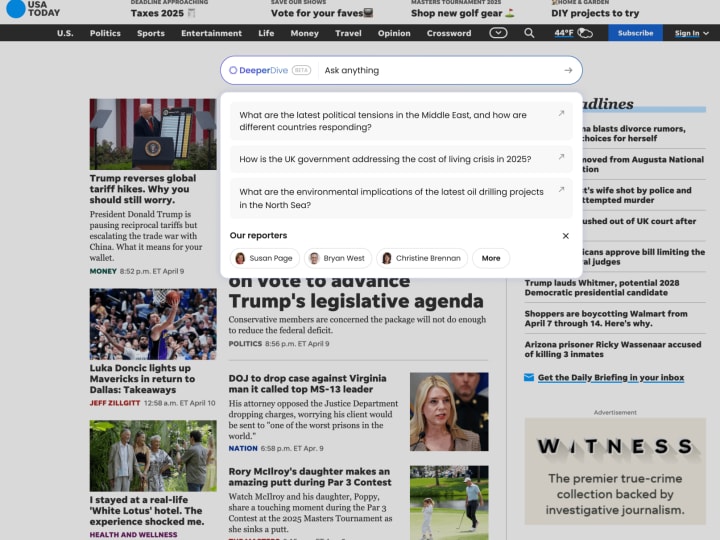Select reporter Susan Page chip
The image size is (720, 540).
(x=265, y=258)
